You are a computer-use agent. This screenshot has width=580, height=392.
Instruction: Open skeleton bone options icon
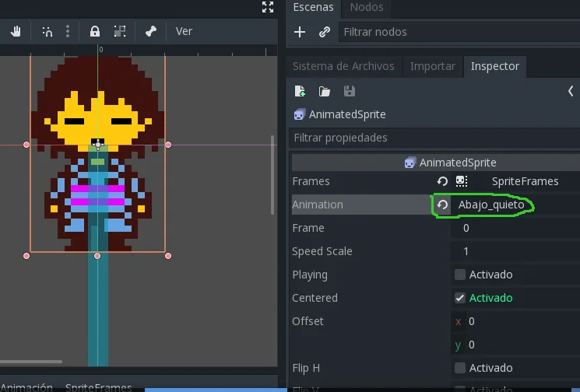[x=151, y=31]
